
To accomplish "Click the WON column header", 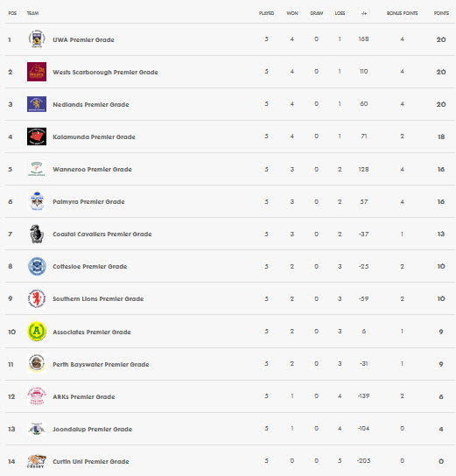I will click(292, 13).
